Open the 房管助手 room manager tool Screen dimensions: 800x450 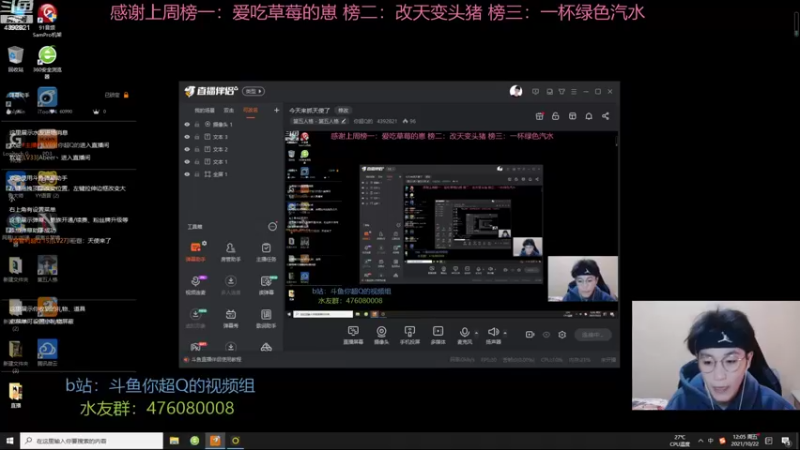tap(231, 251)
